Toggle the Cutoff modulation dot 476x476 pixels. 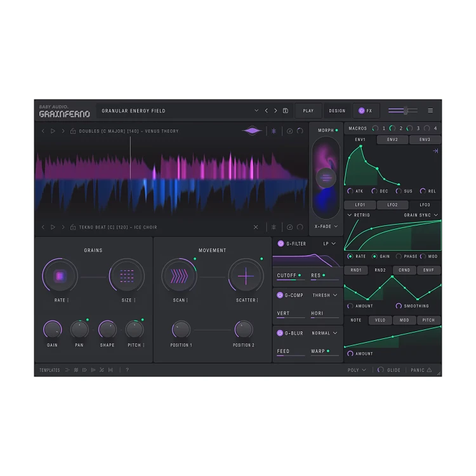[300, 275]
